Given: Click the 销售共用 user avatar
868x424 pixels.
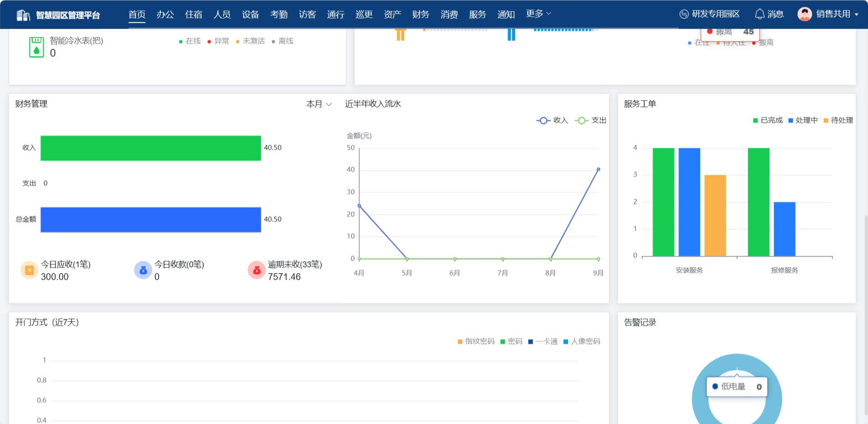Looking at the screenshot, I should pyautogui.click(x=805, y=14).
